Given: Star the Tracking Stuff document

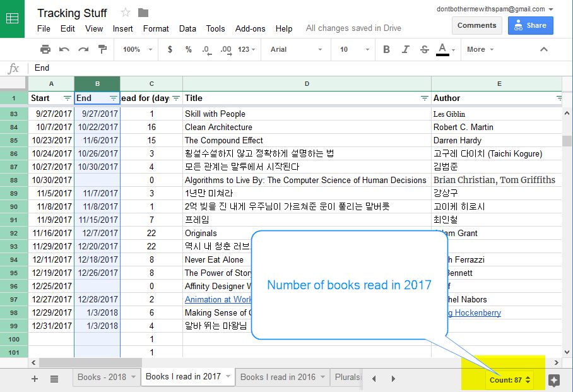Looking at the screenshot, I should (126, 13).
